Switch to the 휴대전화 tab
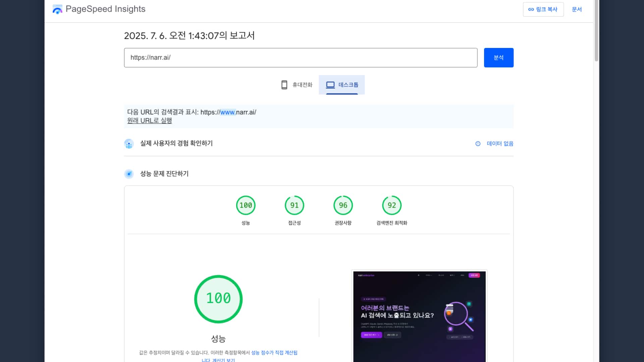Screen dimensions: 644x362 [x=297, y=85]
